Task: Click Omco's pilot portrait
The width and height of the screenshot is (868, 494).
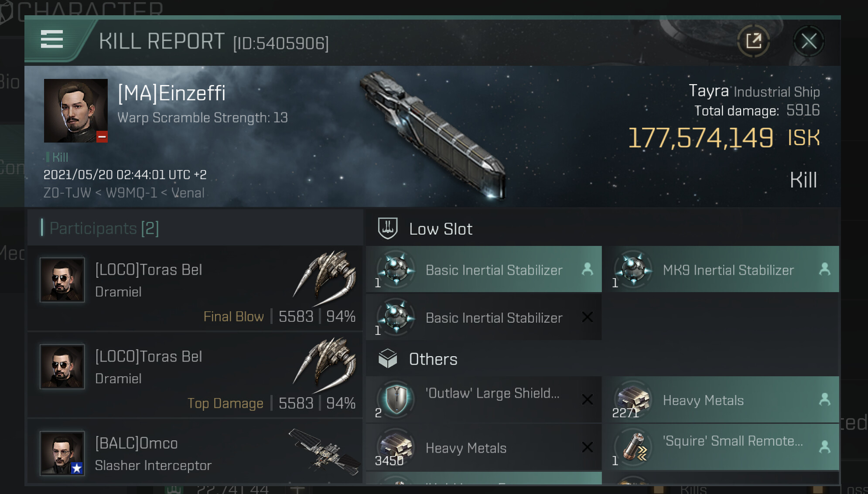Action: [62, 453]
